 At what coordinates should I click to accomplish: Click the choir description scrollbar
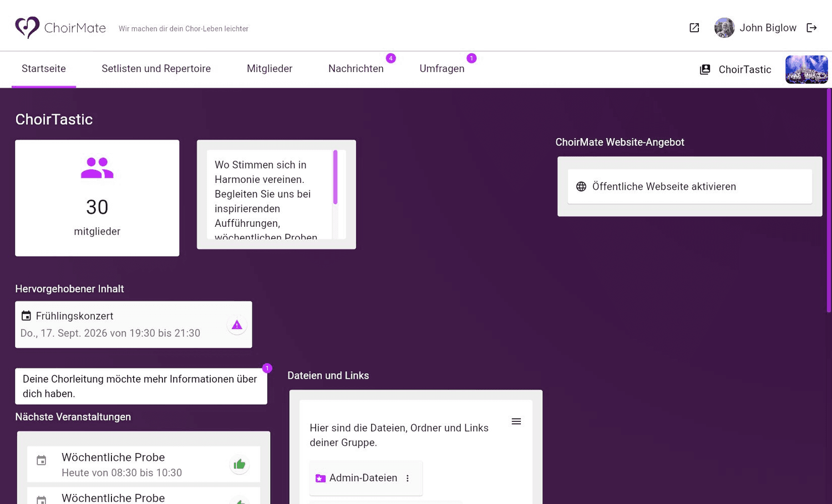pyautogui.click(x=335, y=177)
